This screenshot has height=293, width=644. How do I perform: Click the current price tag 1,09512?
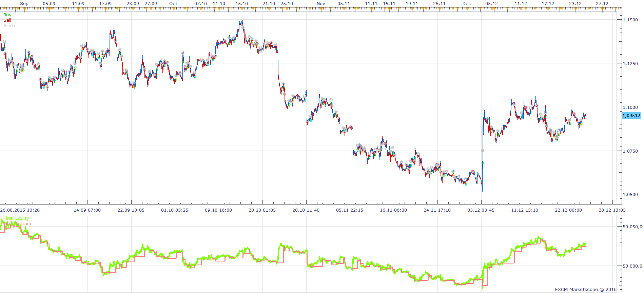631,116
